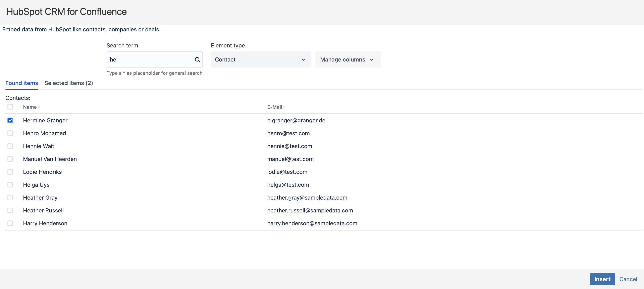Sort contacts by the Name column arrows
This screenshot has width=644, height=289.
pos(39,107)
